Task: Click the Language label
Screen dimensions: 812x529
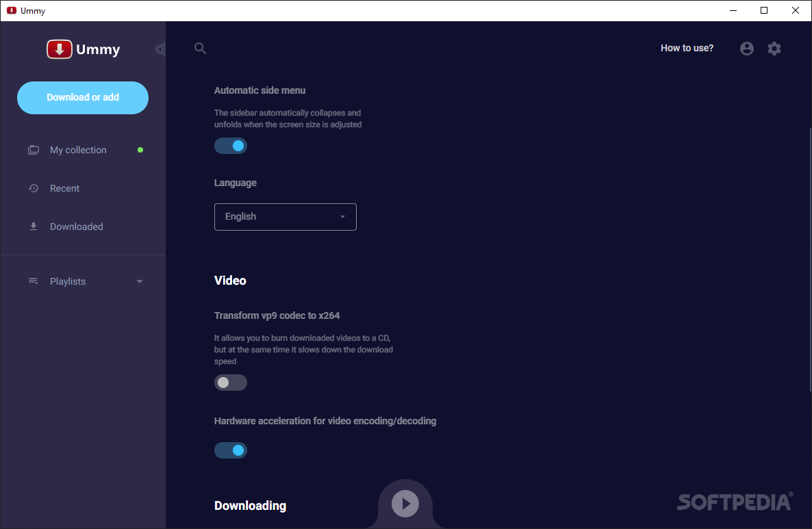Action: point(236,183)
